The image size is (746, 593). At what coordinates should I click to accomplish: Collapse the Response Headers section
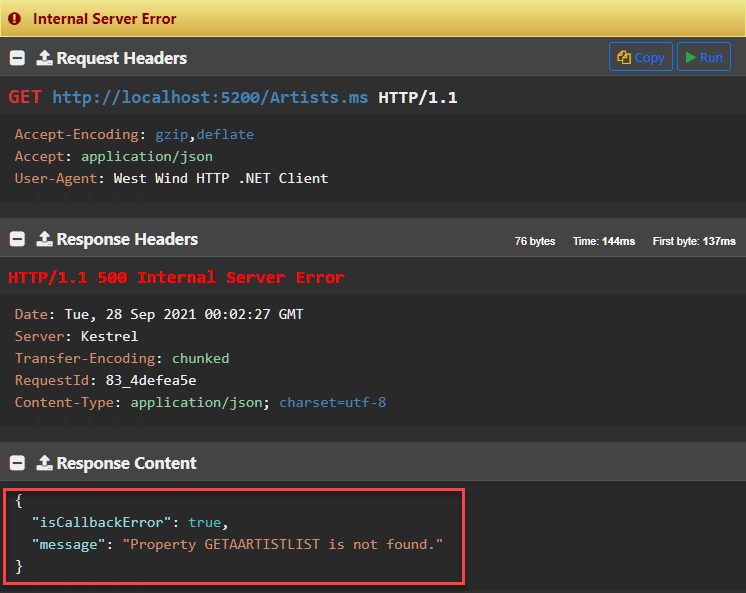(17, 239)
